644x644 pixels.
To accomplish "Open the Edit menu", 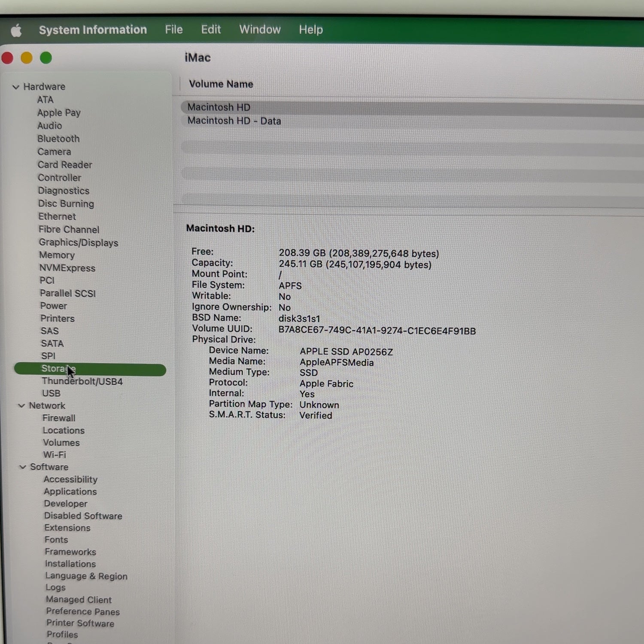I will click(x=211, y=30).
